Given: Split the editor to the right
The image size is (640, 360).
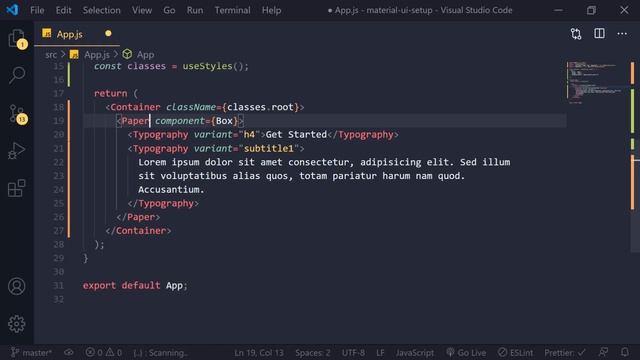Looking at the screenshot, I should click(x=599, y=33).
